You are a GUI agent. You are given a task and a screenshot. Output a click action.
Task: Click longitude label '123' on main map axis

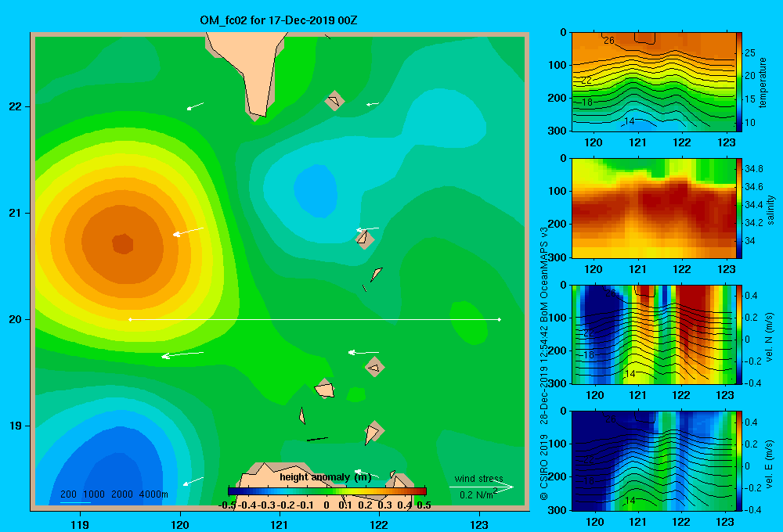479,524
